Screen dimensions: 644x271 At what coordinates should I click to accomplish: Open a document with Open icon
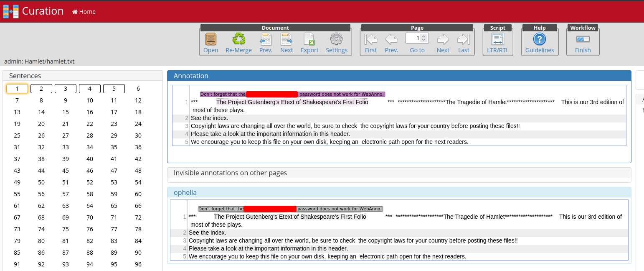(211, 39)
